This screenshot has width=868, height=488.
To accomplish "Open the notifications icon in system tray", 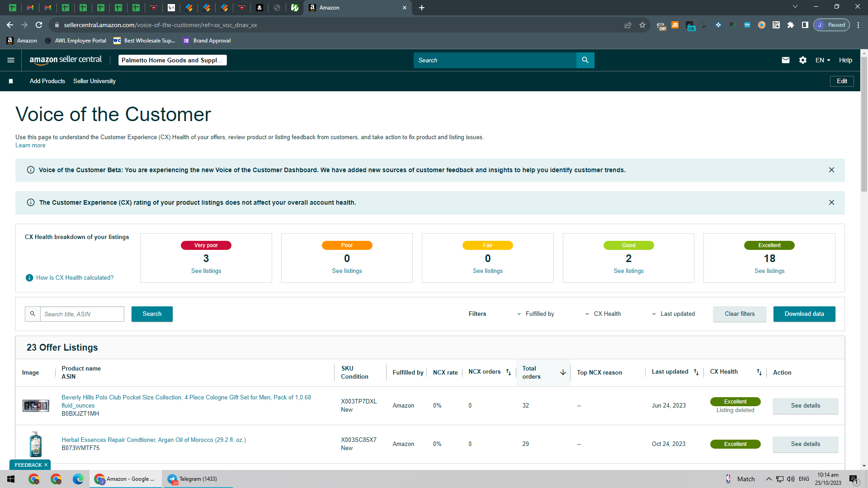I will 854,479.
